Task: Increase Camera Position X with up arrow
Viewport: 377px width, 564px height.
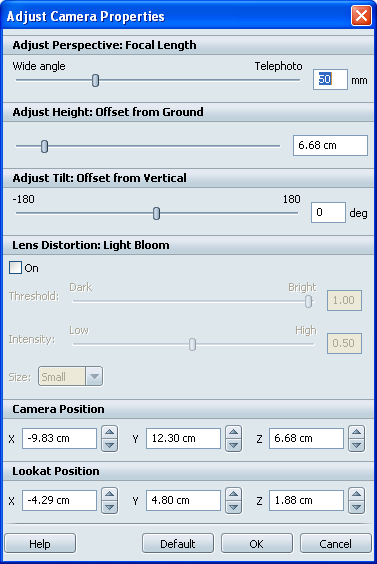Action: point(110,432)
